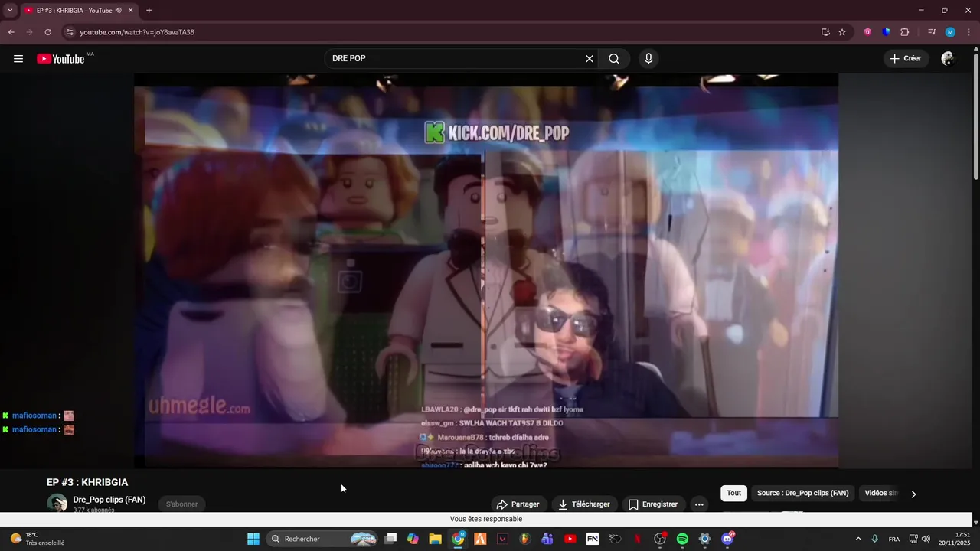Select the Vidéos similaires chip
Image resolution: width=980 pixels, height=551 pixels.
coord(880,494)
